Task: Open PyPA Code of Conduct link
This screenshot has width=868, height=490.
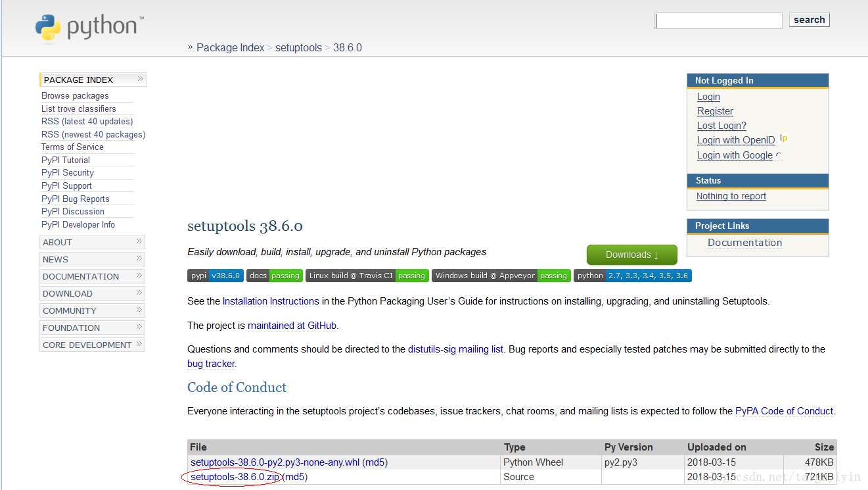Action: pos(784,411)
